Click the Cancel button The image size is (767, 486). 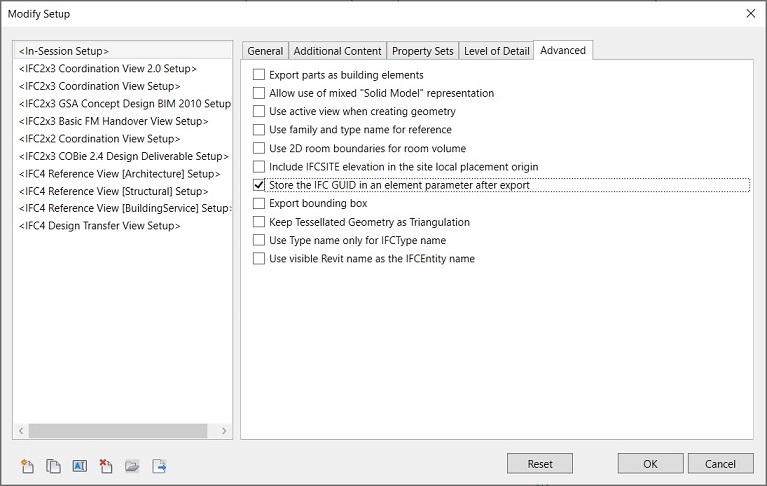720,464
